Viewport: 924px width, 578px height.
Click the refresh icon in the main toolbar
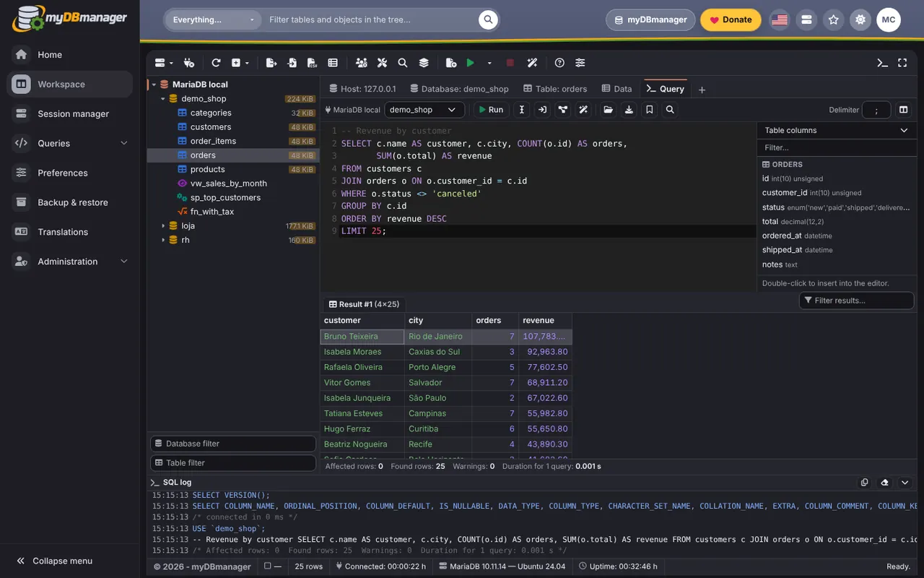tap(216, 63)
